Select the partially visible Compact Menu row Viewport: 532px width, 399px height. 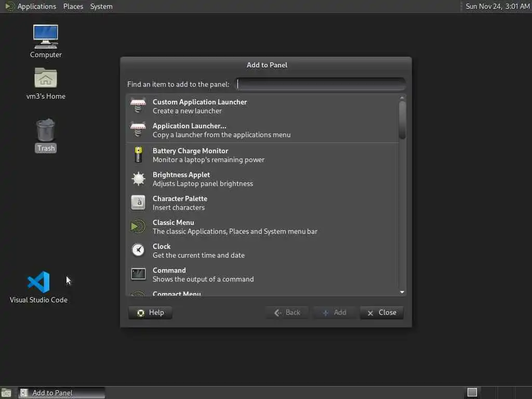pos(262,293)
